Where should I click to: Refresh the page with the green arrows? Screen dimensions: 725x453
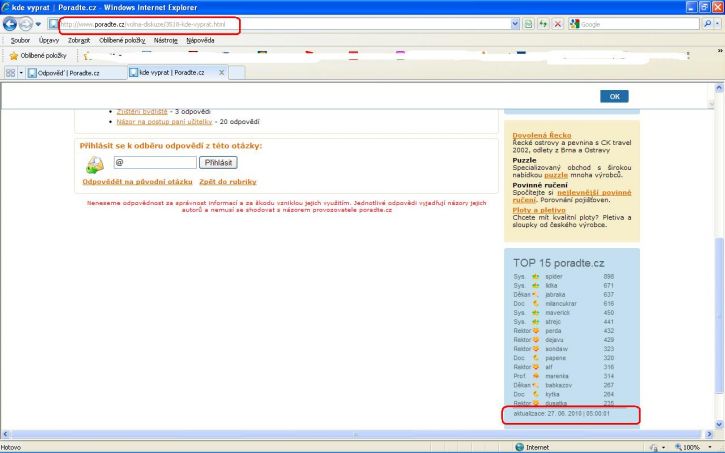(x=543, y=24)
